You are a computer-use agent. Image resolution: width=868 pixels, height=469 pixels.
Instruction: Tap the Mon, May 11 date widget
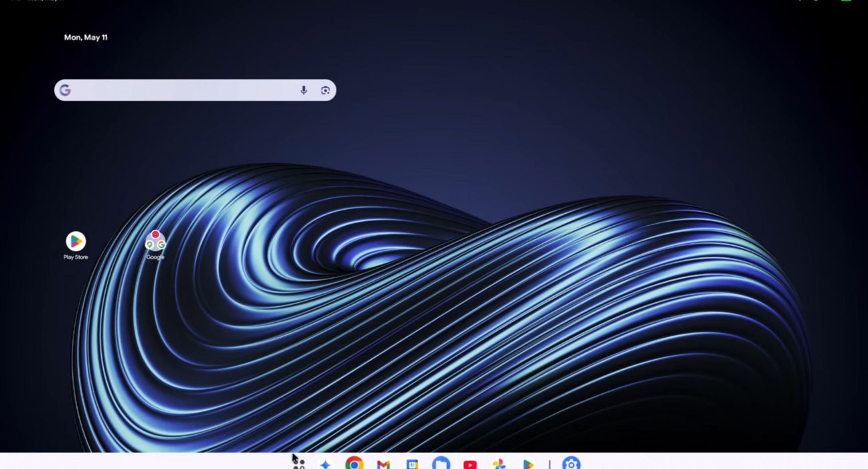86,38
